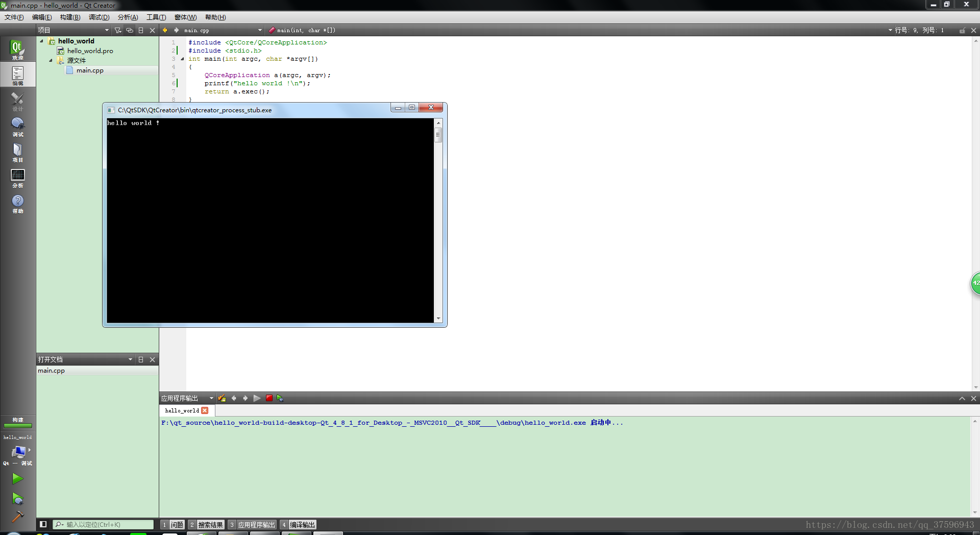The height and width of the screenshot is (535, 980).
Task: Build the project with hammer icon
Action: click(17, 517)
